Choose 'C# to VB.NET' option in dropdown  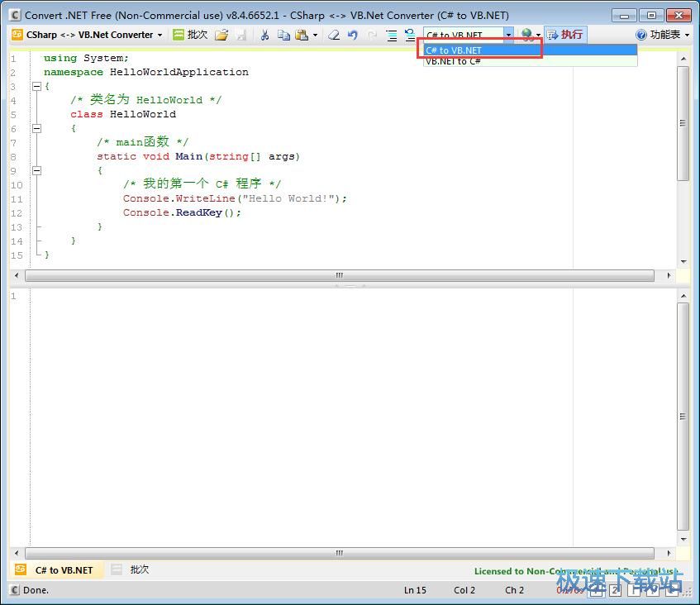pos(453,50)
